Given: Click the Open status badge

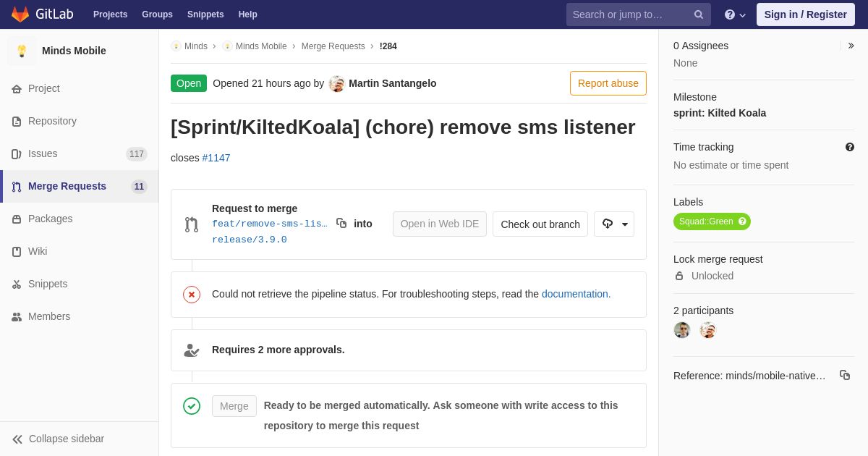Looking at the screenshot, I should (189, 83).
